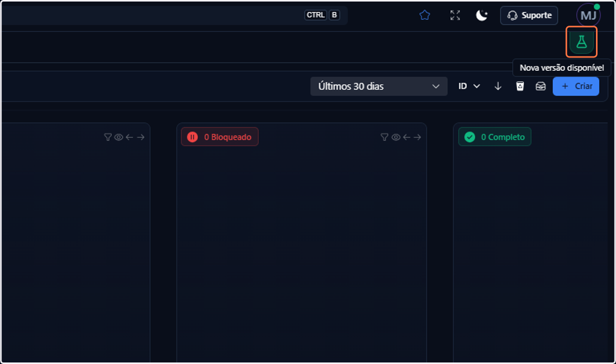Toggle eye icon in the column left of Bloqueado
Screen dimensions: 616x364
coord(119,137)
